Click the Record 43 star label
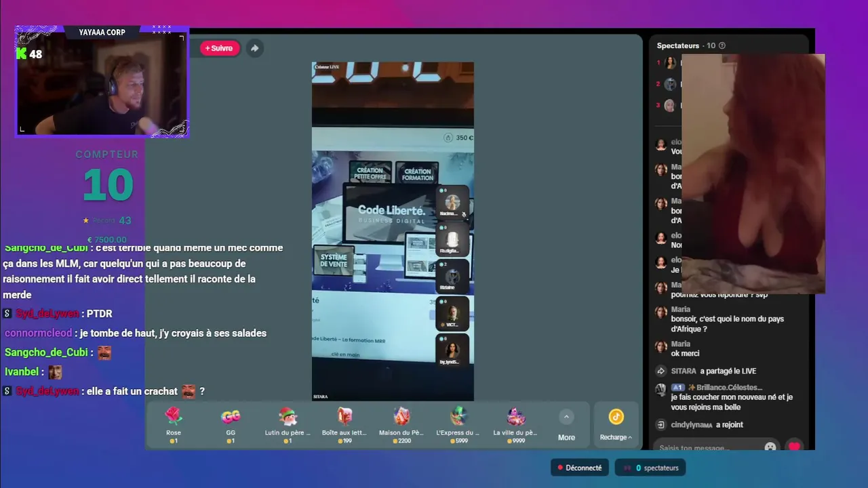The height and width of the screenshot is (488, 868). tap(106, 220)
